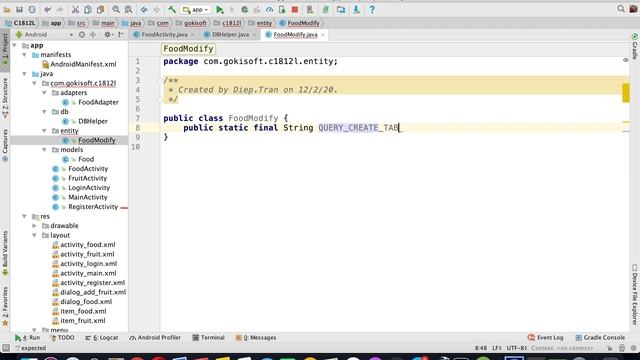Open the TODO tool window
Image resolution: width=640 pixels, height=360 pixels.
click(62, 338)
